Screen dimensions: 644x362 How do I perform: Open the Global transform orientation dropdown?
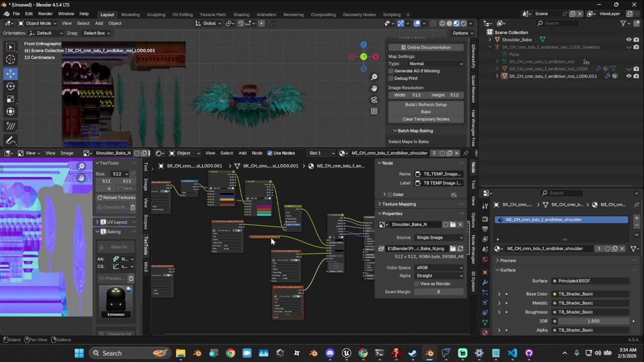pyautogui.click(x=209, y=23)
